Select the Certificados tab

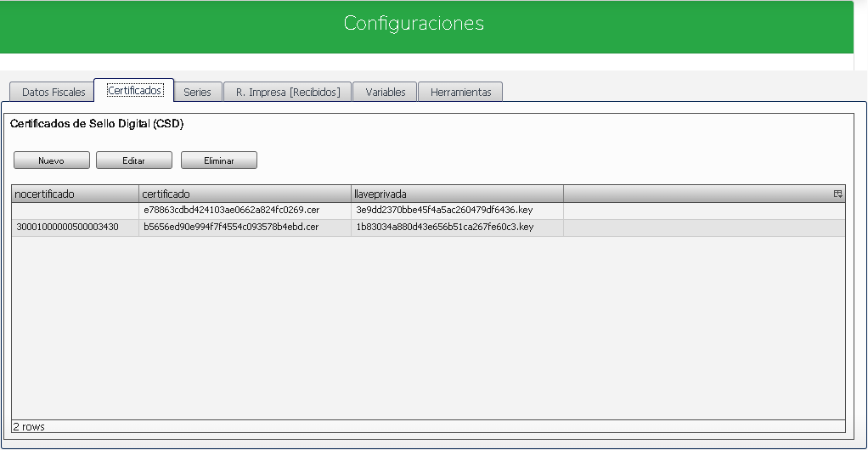(x=134, y=90)
